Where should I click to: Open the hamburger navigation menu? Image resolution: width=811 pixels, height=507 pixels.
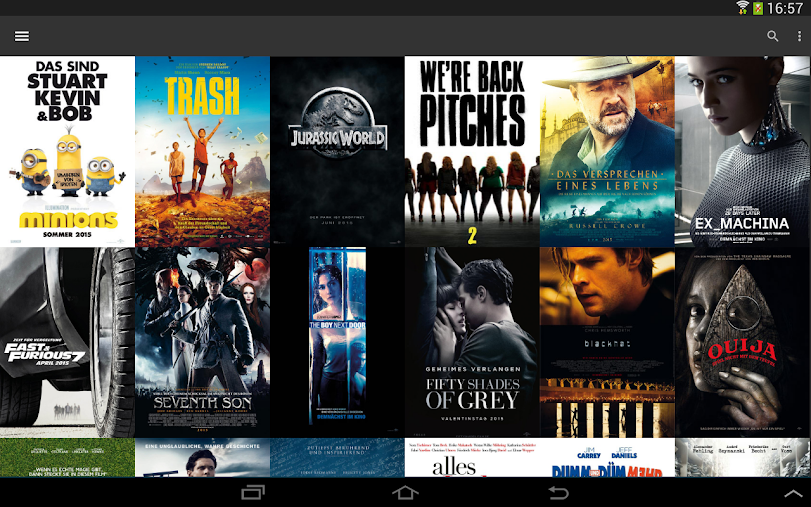click(22, 36)
